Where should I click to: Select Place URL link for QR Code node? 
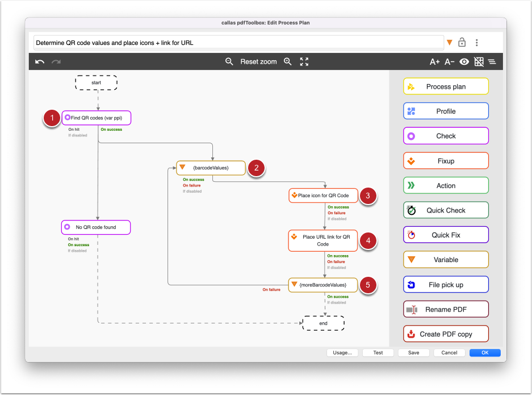point(323,240)
